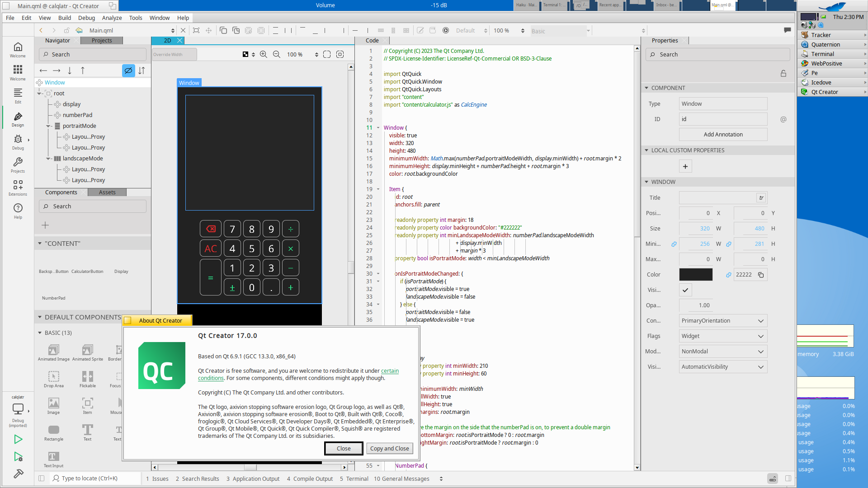Open the AutomaticVisibility dropdown
Image resolution: width=868 pixels, height=488 pixels.
click(x=723, y=367)
